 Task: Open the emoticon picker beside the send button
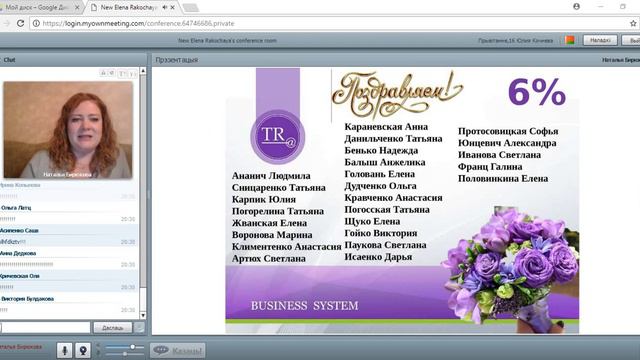pyautogui.click(x=139, y=328)
